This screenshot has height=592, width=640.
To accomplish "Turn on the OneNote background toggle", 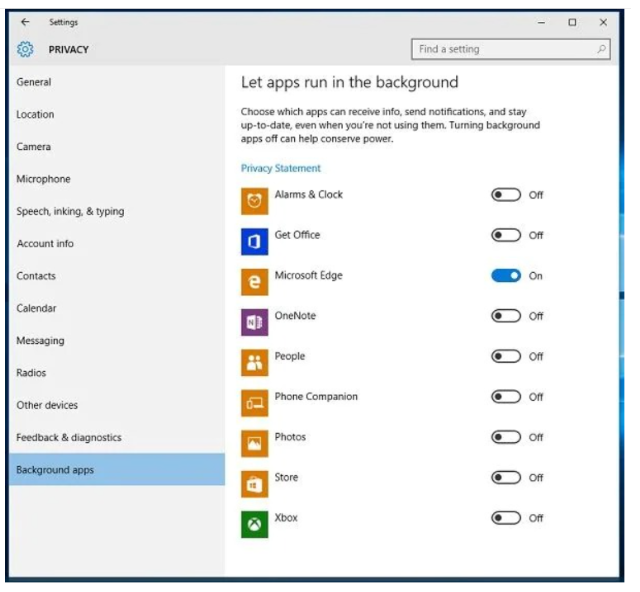I will point(506,316).
